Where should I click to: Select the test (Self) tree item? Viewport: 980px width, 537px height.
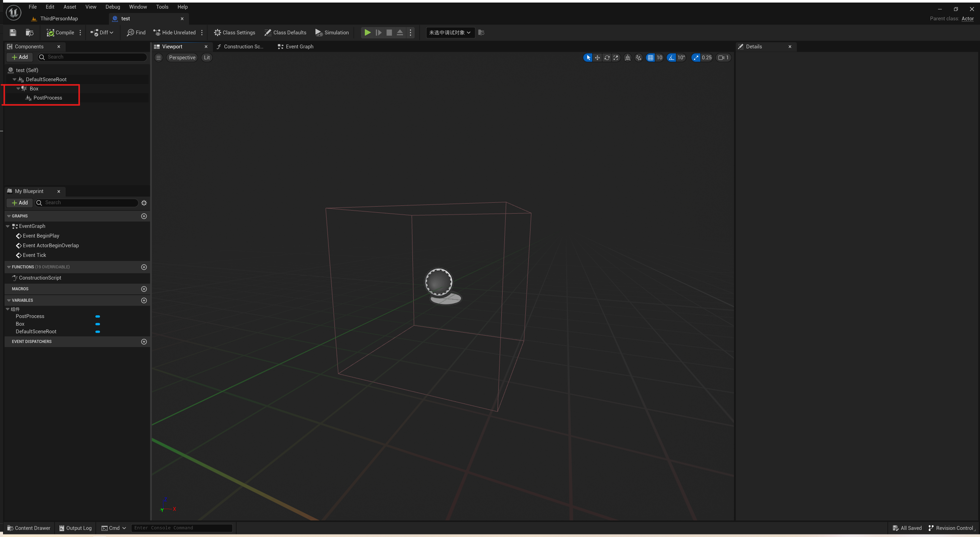27,70
